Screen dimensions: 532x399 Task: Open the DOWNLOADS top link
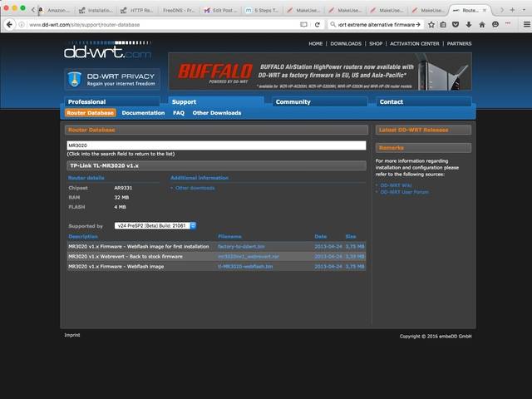coord(346,44)
